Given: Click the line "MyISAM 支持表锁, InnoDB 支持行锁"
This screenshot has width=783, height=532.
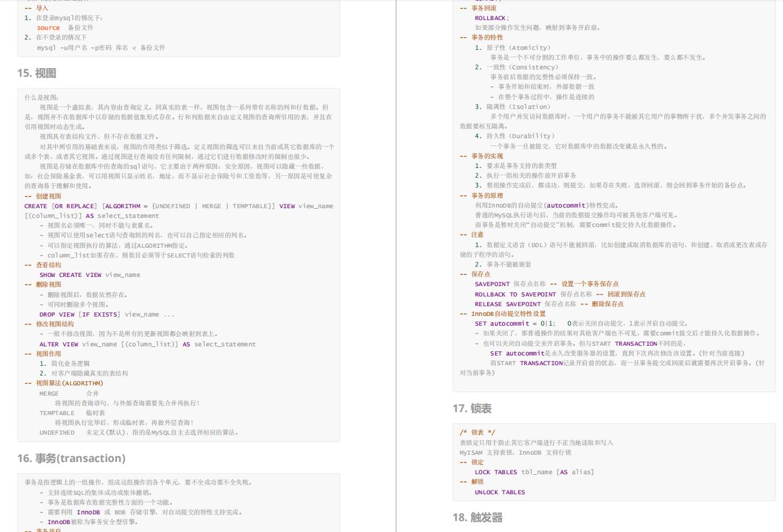Looking at the screenshot, I should coord(515,452).
